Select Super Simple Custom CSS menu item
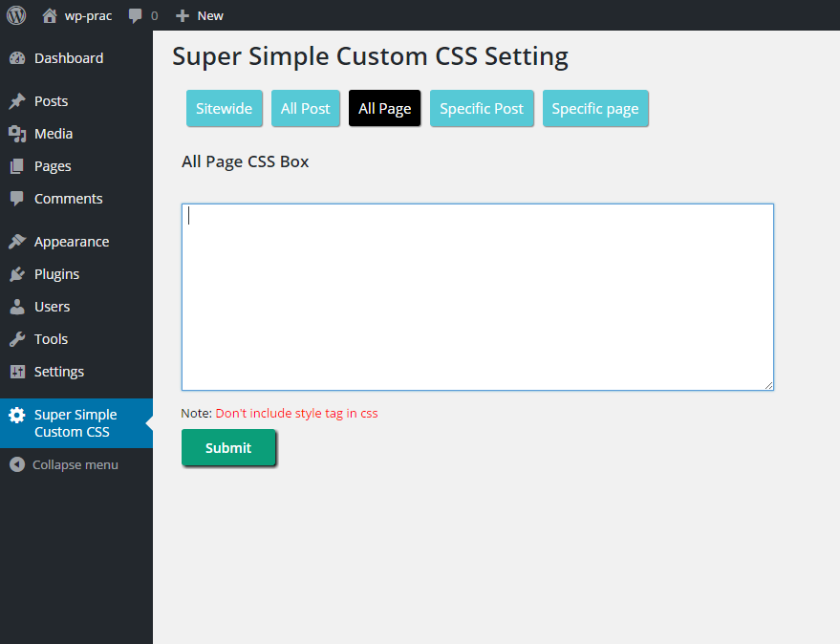The image size is (840, 644). coord(76,423)
